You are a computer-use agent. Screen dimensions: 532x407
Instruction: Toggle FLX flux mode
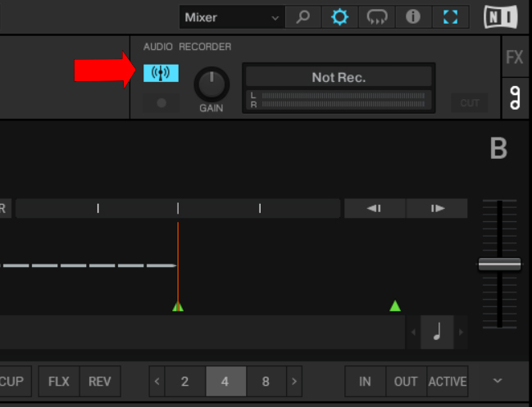click(x=58, y=382)
